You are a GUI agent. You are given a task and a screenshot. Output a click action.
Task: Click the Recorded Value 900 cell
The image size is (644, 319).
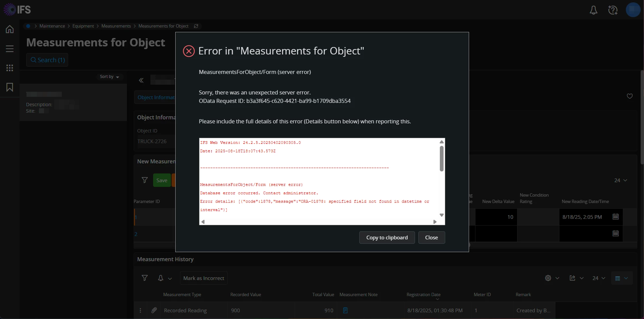261,310
